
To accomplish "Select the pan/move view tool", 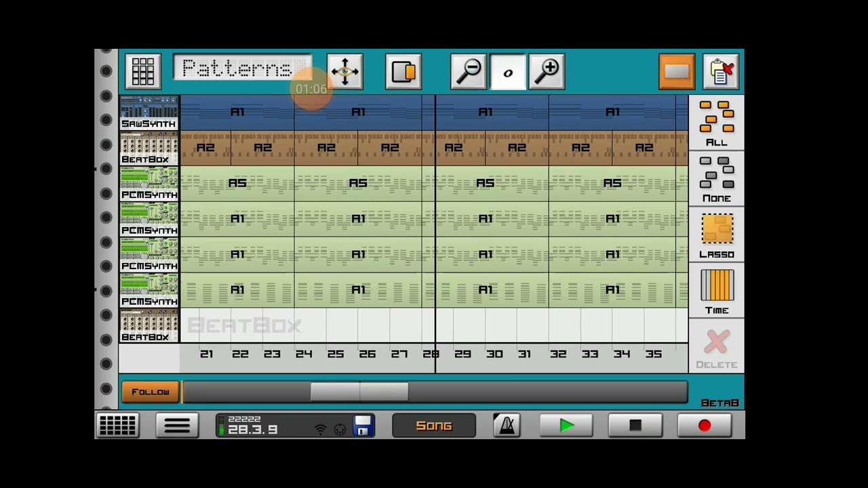I will click(x=344, y=71).
